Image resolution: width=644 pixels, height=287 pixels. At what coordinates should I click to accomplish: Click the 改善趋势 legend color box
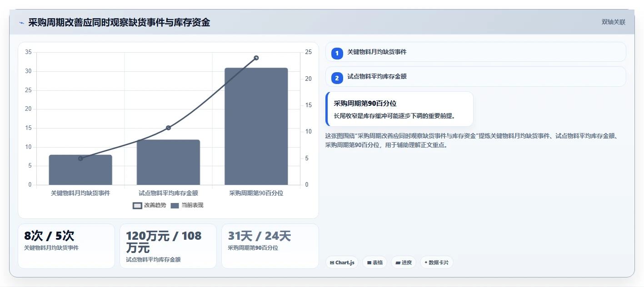click(137, 206)
